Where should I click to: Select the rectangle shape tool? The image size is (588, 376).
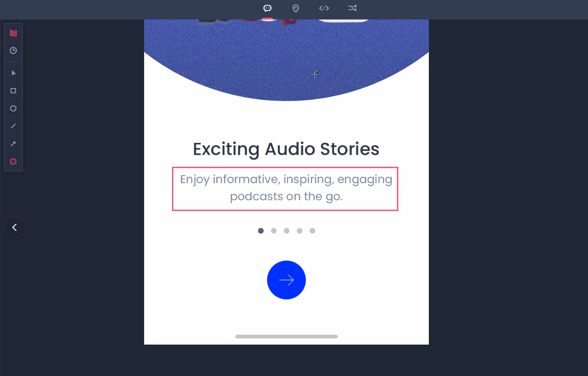[13, 91]
